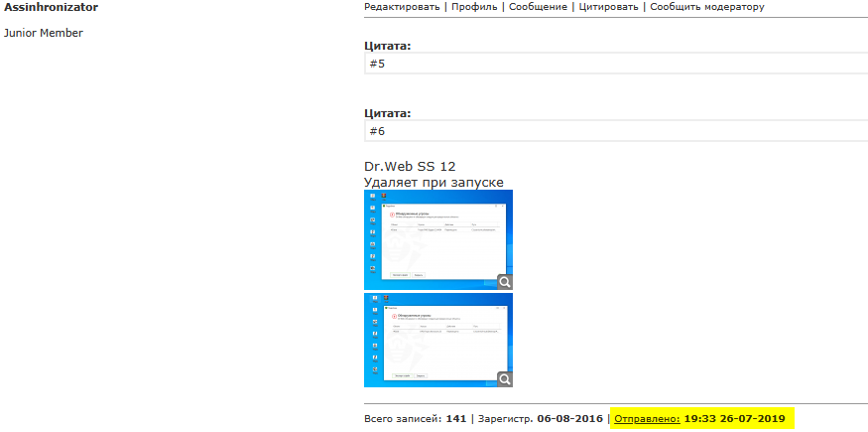
Task: Click the Редактировать link
Action: (x=402, y=7)
